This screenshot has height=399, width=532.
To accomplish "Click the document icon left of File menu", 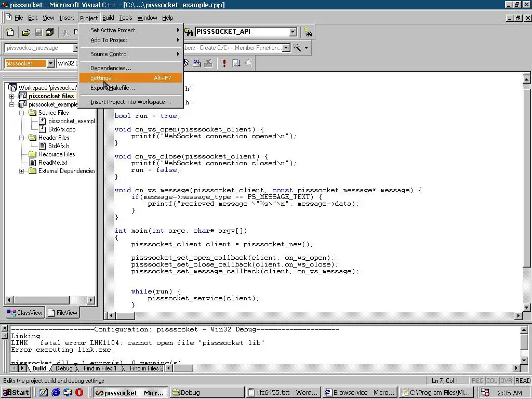I will click(8, 17).
